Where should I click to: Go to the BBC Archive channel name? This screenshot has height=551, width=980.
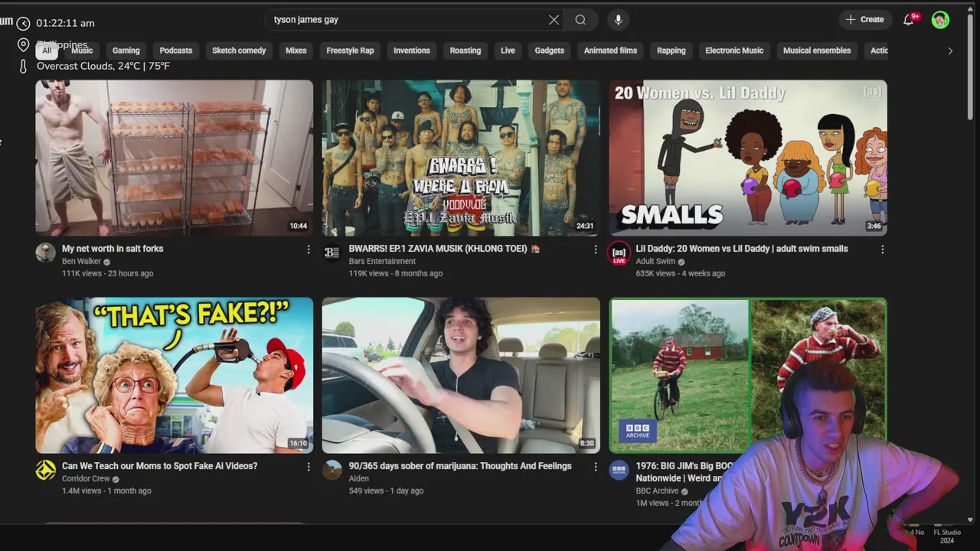click(657, 491)
